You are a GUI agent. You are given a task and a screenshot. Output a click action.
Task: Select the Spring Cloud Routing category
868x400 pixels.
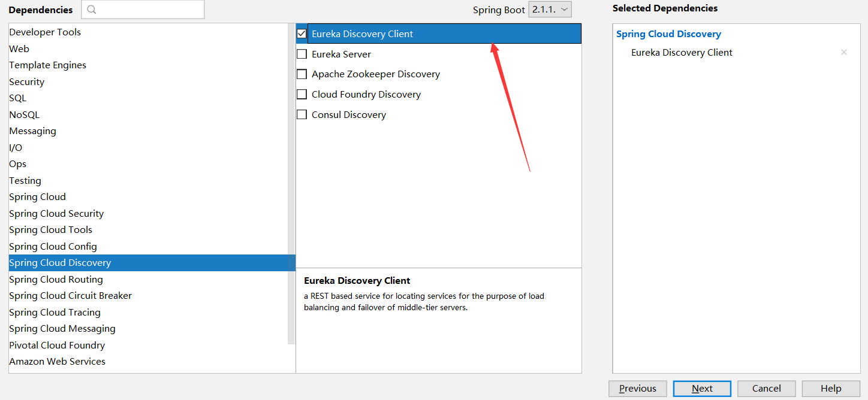(x=56, y=280)
